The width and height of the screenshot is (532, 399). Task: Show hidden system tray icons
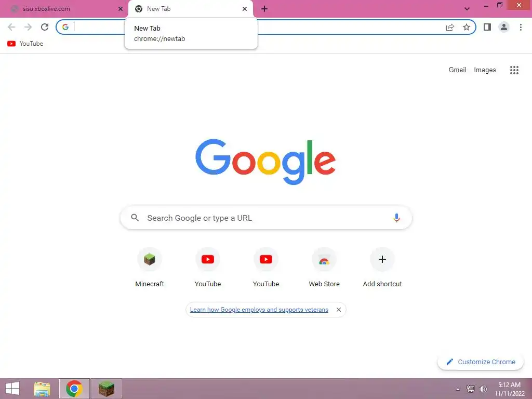(x=458, y=389)
